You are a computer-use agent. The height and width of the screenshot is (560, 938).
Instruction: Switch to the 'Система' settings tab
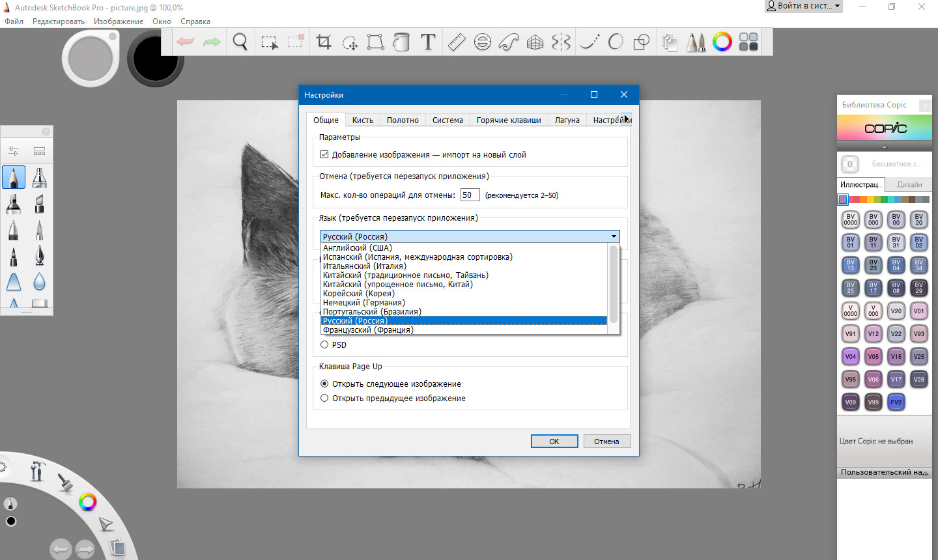tap(448, 120)
